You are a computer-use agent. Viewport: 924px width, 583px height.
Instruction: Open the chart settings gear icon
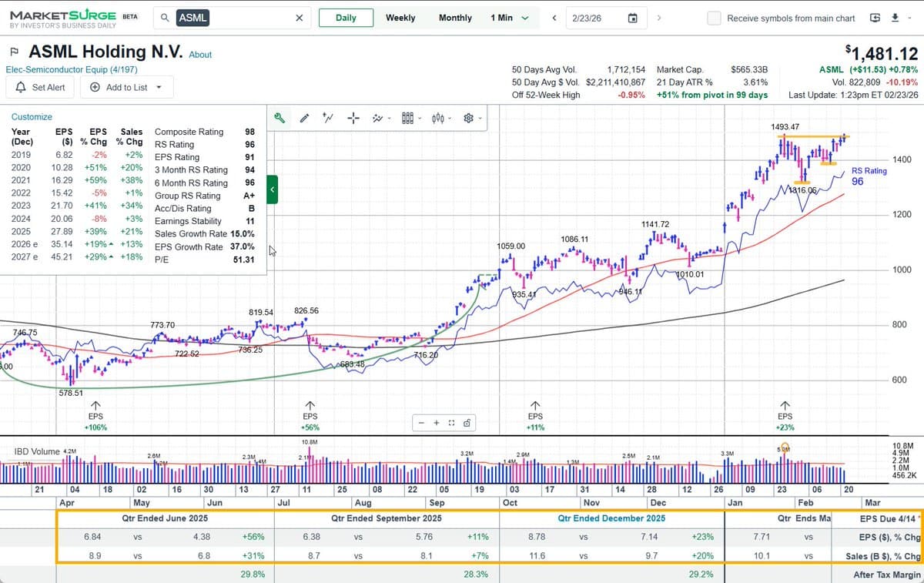pyautogui.click(x=467, y=117)
